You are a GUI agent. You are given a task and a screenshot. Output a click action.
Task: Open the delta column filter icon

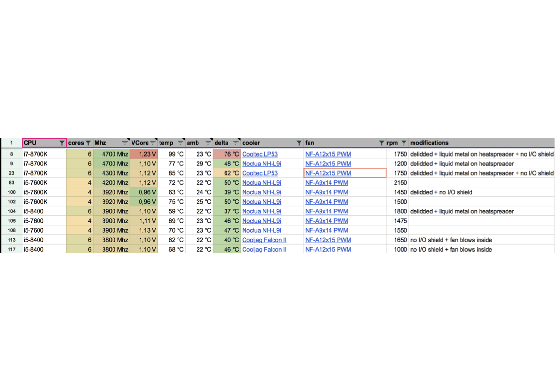pyautogui.click(x=236, y=143)
